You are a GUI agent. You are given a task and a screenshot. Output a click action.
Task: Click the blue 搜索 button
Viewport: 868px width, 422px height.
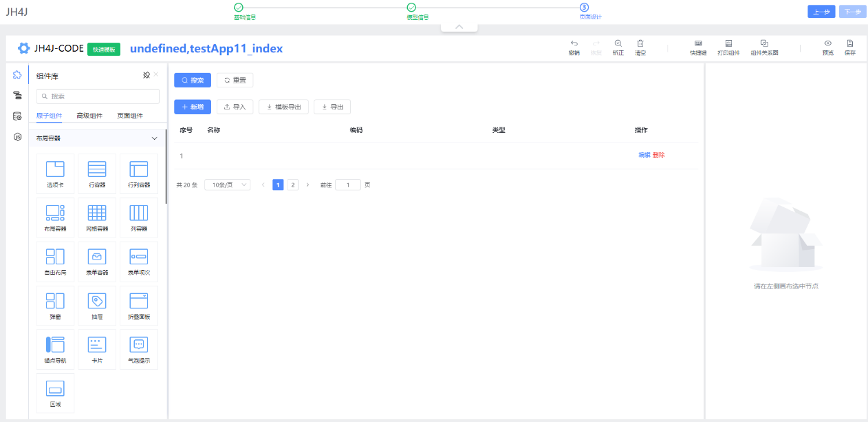[193, 80]
